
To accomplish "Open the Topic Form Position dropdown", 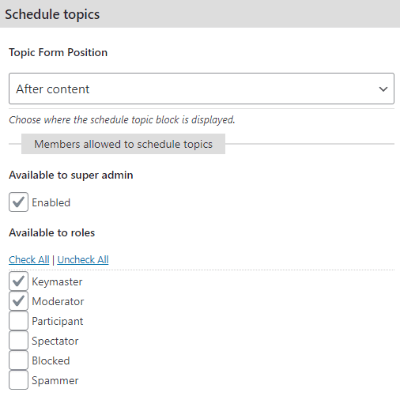I will pyautogui.click(x=201, y=89).
